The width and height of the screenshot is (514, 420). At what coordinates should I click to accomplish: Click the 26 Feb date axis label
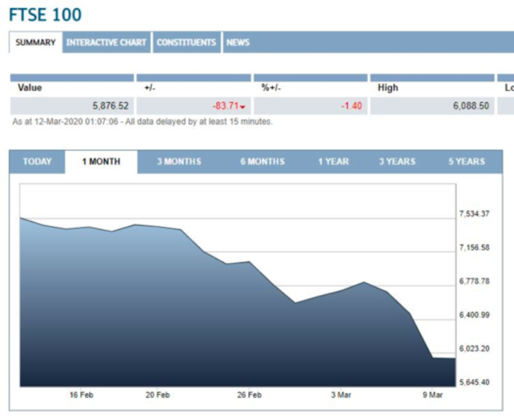coord(249,395)
